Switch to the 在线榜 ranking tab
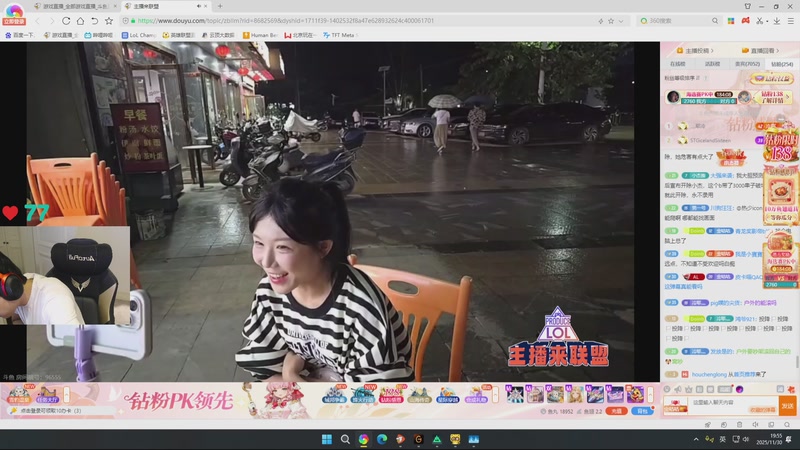The width and height of the screenshot is (800, 450). click(x=678, y=64)
